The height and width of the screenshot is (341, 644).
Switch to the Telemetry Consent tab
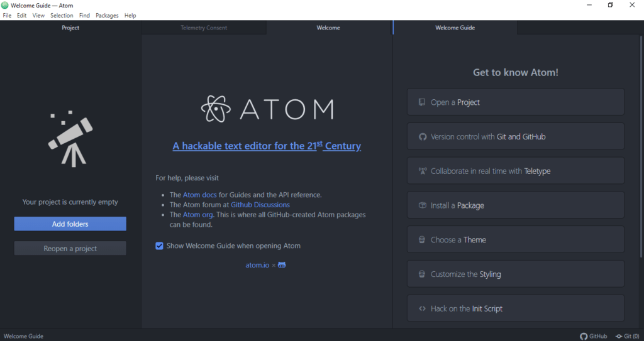pyautogui.click(x=204, y=28)
